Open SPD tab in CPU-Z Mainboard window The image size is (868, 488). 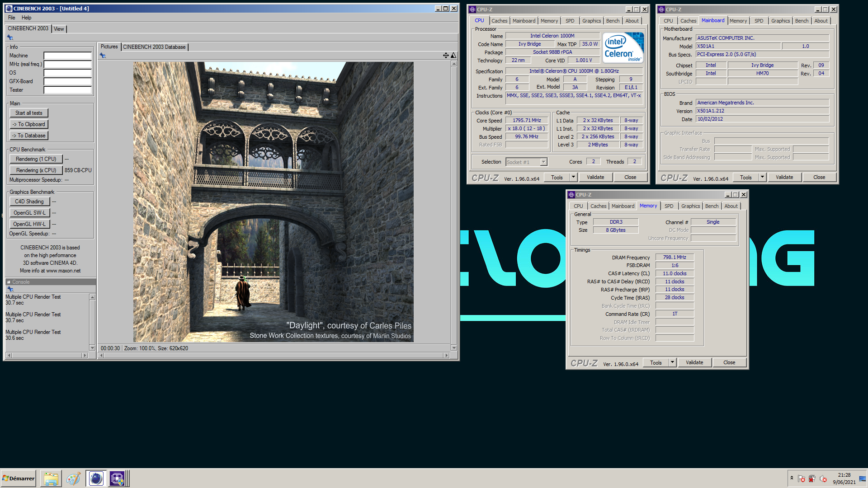(759, 21)
